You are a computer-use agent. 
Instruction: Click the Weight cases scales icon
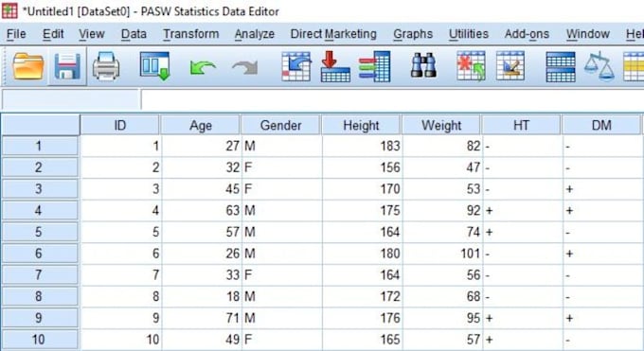(x=599, y=65)
